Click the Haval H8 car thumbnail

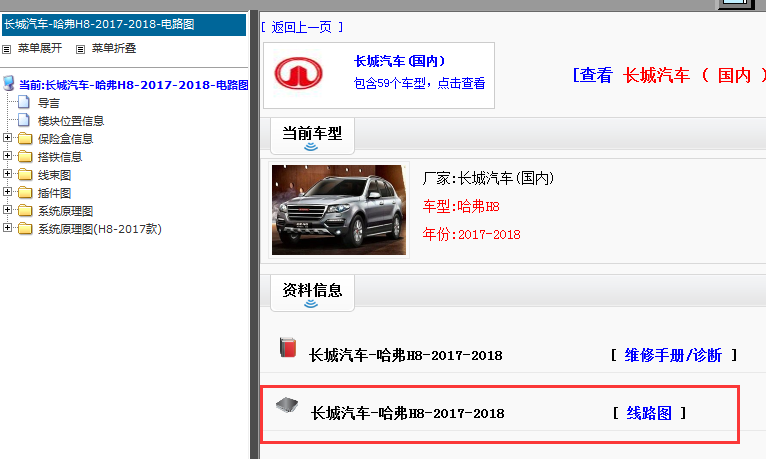click(339, 209)
